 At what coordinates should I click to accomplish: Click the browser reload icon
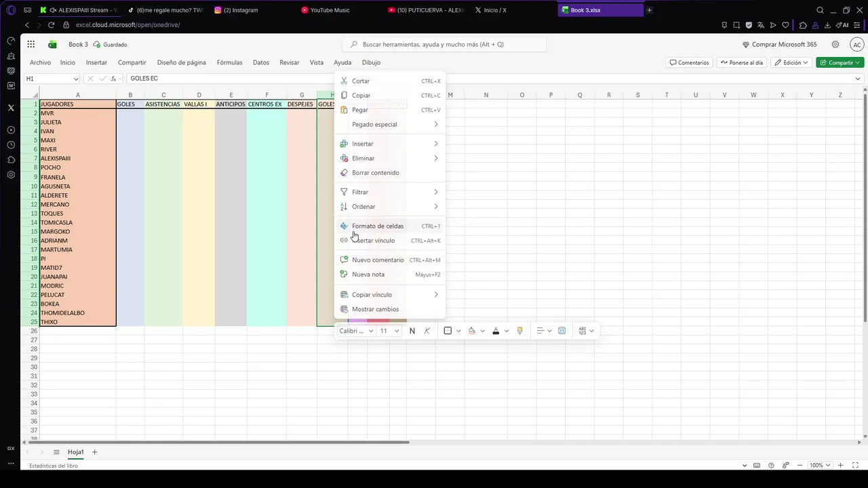[x=51, y=25]
